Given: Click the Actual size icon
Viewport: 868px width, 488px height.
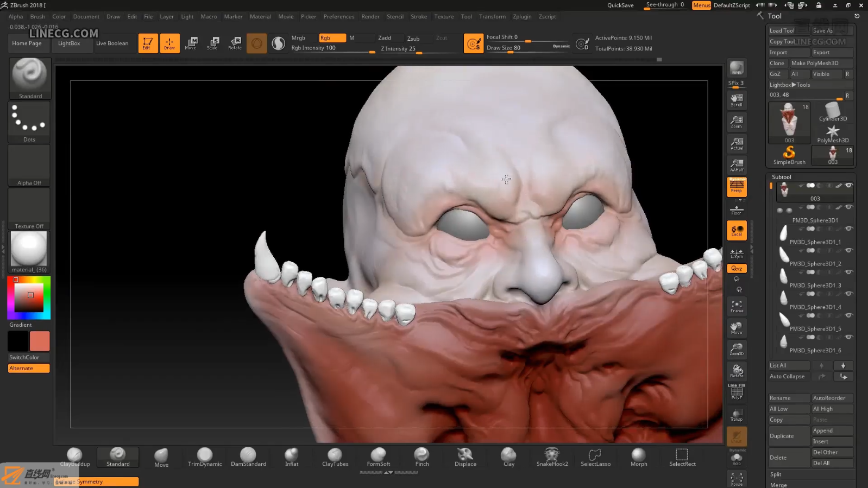Looking at the screenshot, I should 737,143.
